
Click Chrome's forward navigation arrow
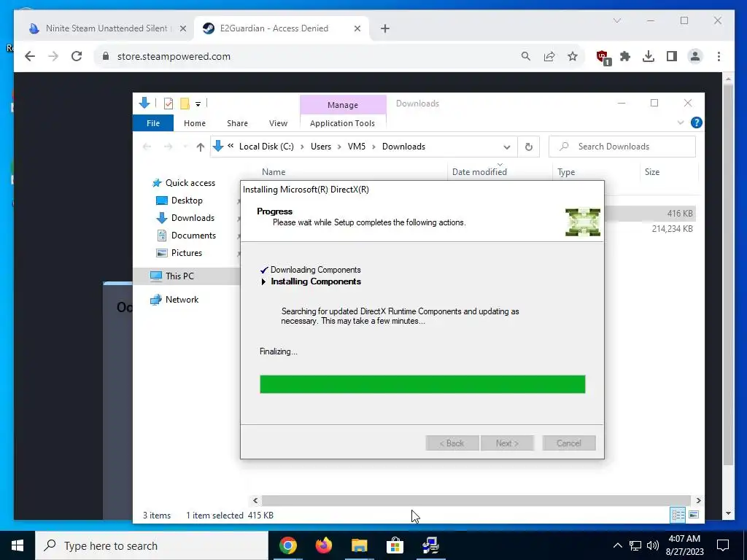click(x=53, y=56)
